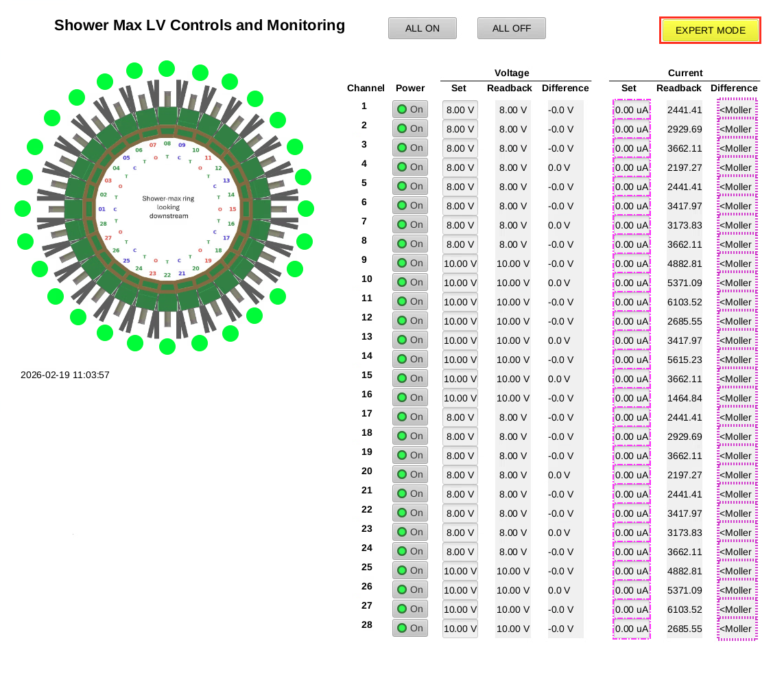Click channel 24 current difference Moller field
Image resolution: width=784 pixels, height=678 pixels.
pos(737,551)
